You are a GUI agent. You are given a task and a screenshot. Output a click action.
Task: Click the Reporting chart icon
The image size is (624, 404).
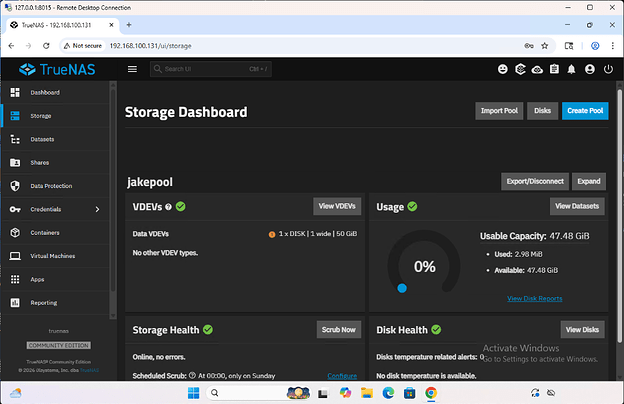coord(15,303)
